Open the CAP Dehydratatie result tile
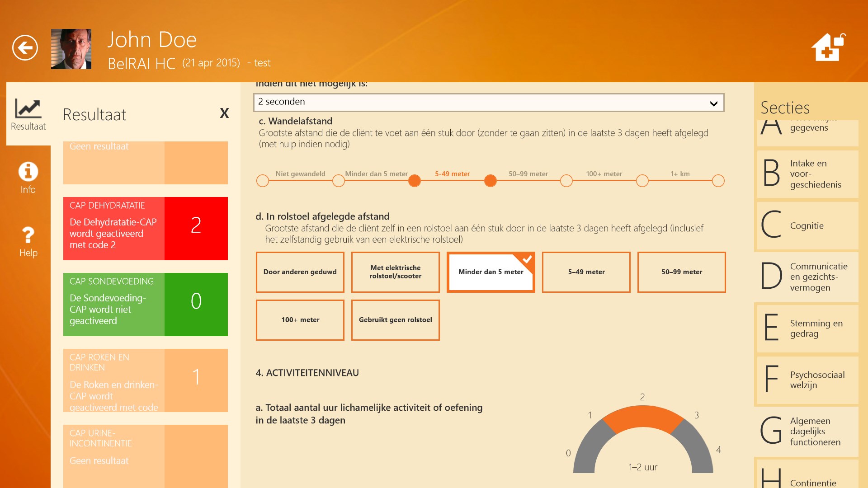The image size is (868, 488). [x=145, y=229]
